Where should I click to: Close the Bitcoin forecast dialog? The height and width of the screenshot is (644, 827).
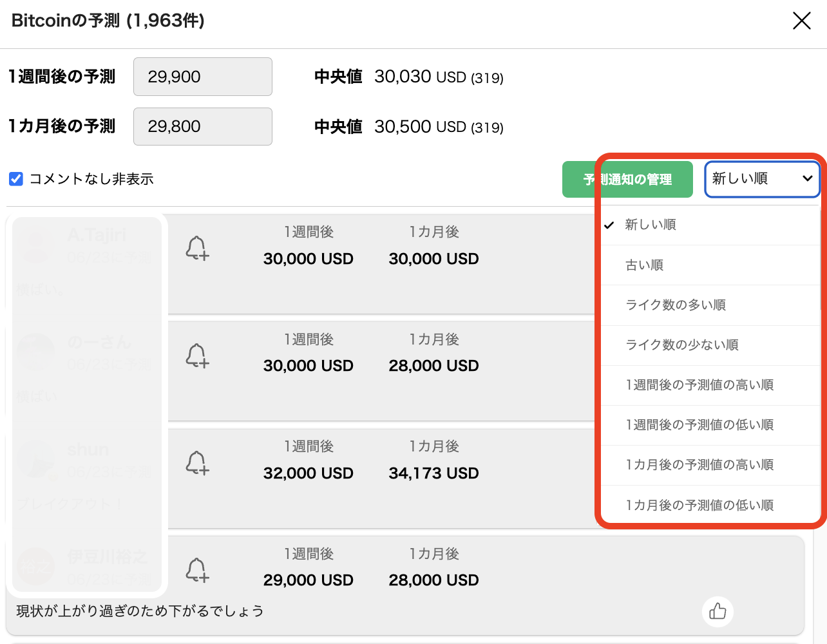(x=802, y=21)
